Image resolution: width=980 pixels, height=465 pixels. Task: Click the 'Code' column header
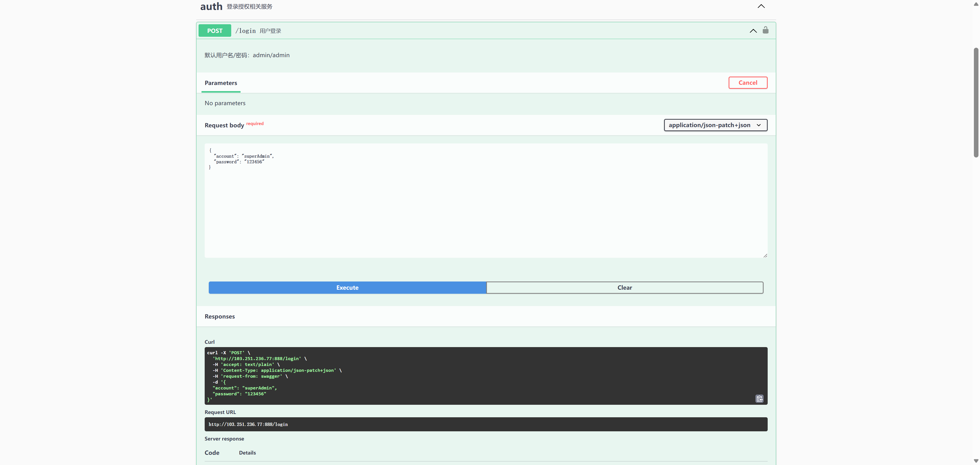212,453
